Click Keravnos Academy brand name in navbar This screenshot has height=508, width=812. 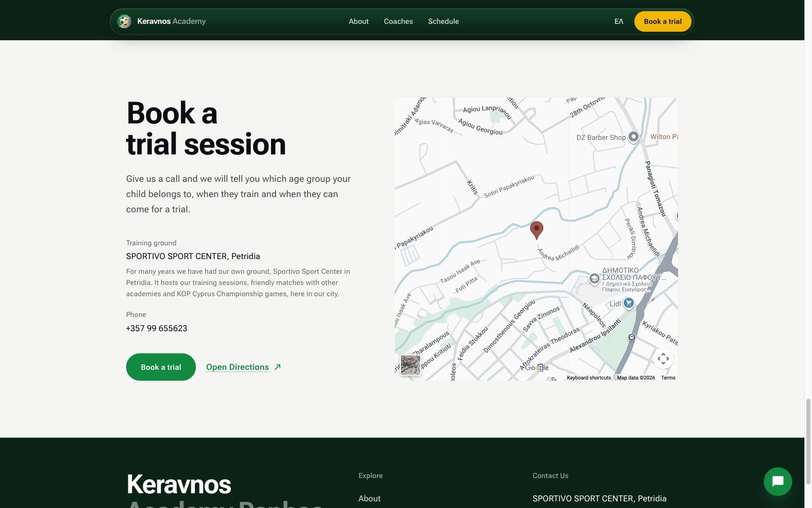(x=172, y=21)
